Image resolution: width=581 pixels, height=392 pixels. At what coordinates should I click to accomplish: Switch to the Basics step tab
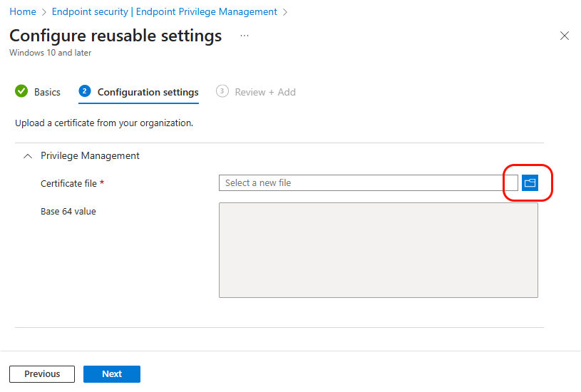(47, 92)
